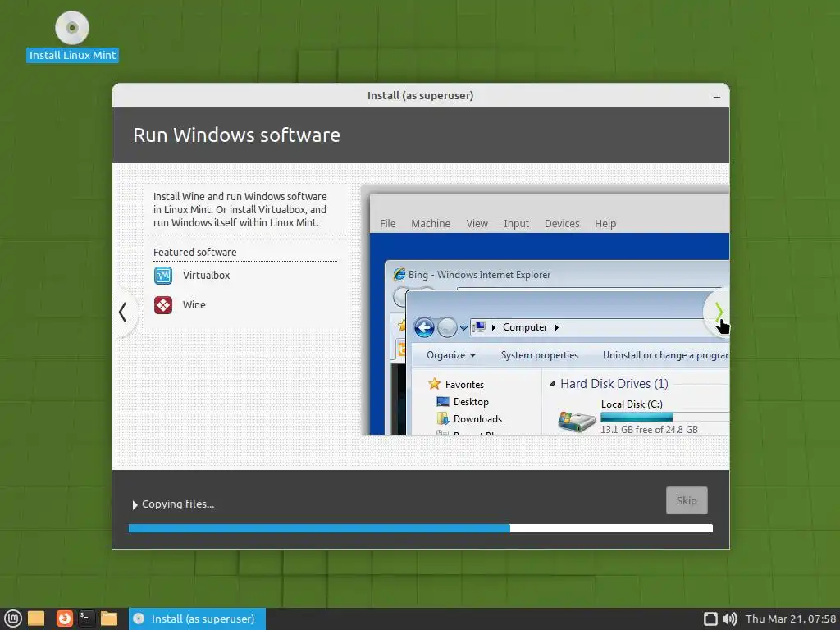Click File in the slideshow Virtualbox menu
The width and height of the screenshot is (840, 630).
click(388, 223)
